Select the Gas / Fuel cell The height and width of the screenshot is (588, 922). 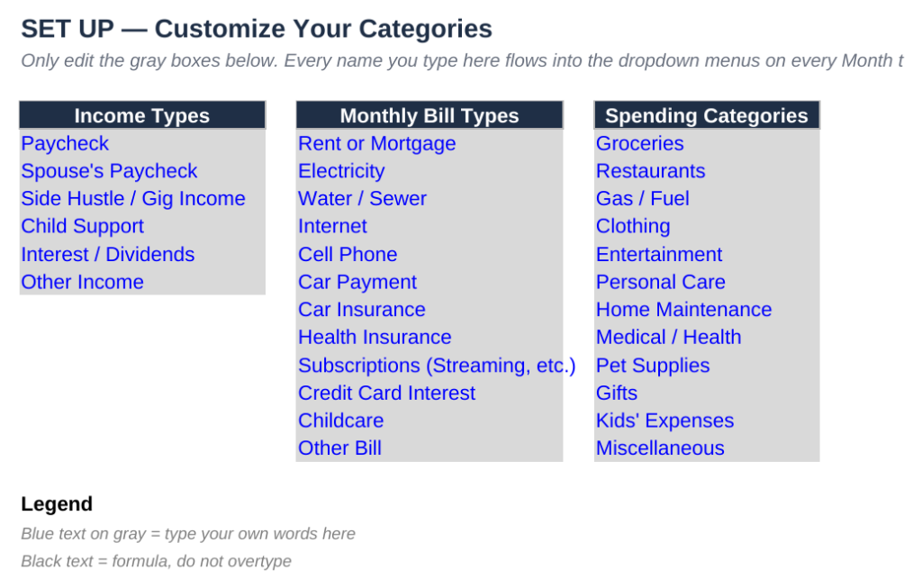(x=706, y=199)
